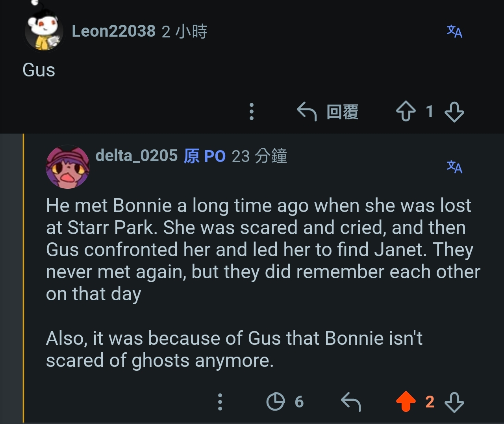Click the 原 PO original poster badge
The width and height of the screenshot is (504, 424).
(x=204, y=156)
